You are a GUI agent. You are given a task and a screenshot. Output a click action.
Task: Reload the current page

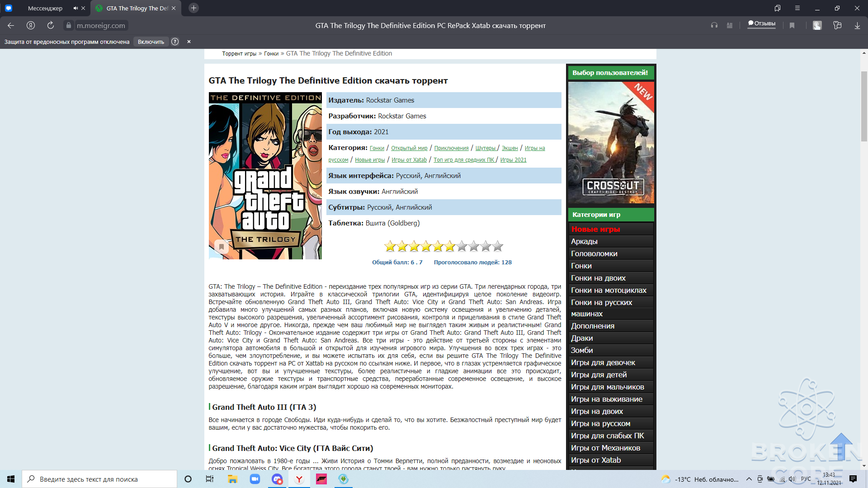coord(51,25)
